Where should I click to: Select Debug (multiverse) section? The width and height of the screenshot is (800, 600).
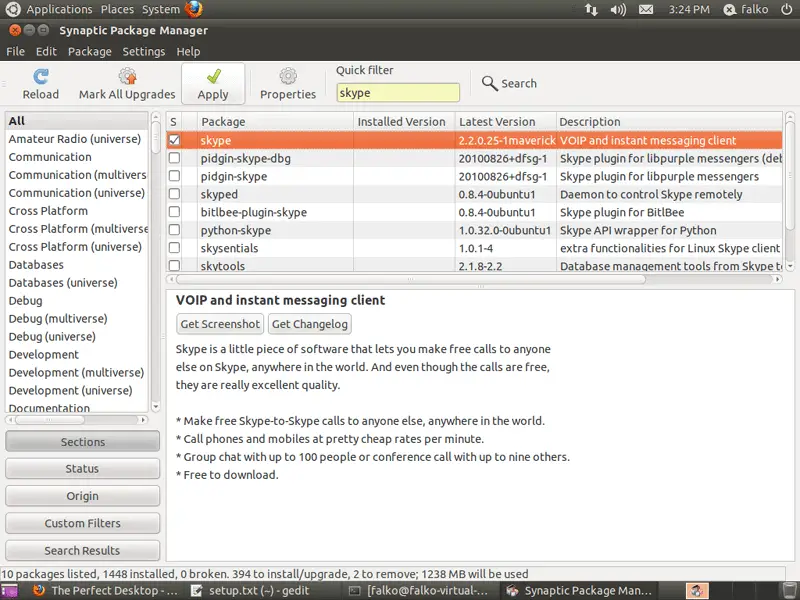pos(77,319)
